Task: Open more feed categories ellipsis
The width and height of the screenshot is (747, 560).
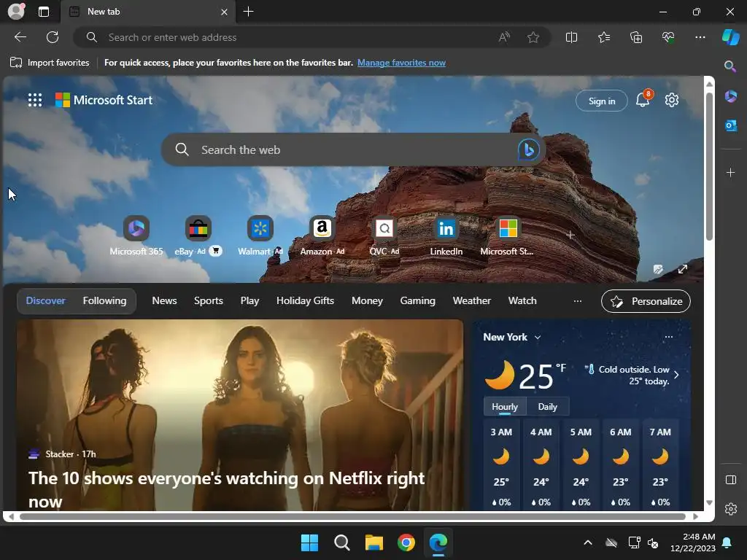Action: (x=578, y=301)
